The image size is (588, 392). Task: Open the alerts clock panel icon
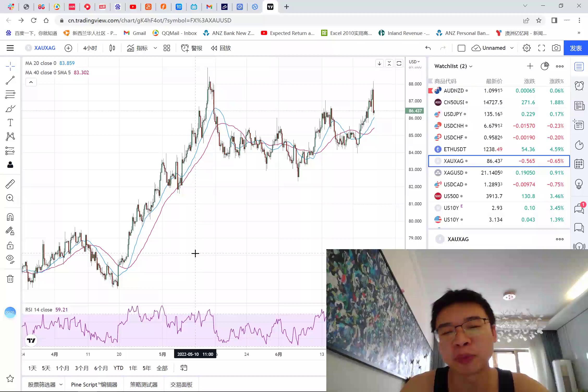[x=579, y=86]
